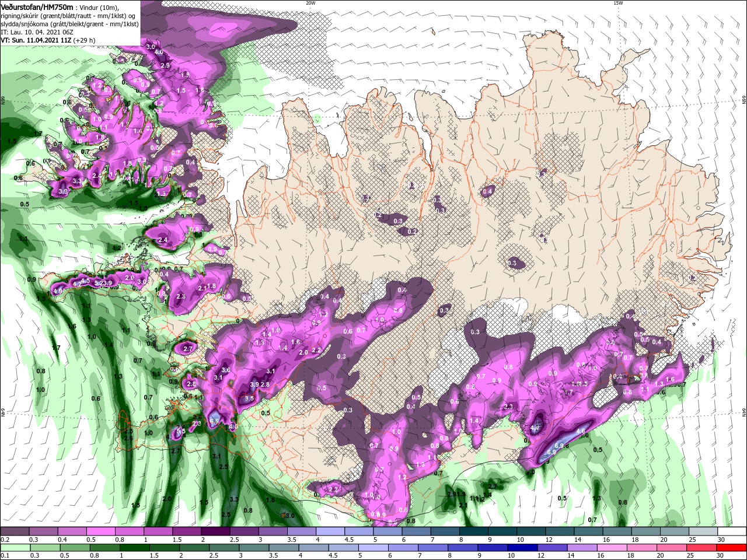Click the 15W longitude label
Screen dimensions: 747x560
click(618, 3)
